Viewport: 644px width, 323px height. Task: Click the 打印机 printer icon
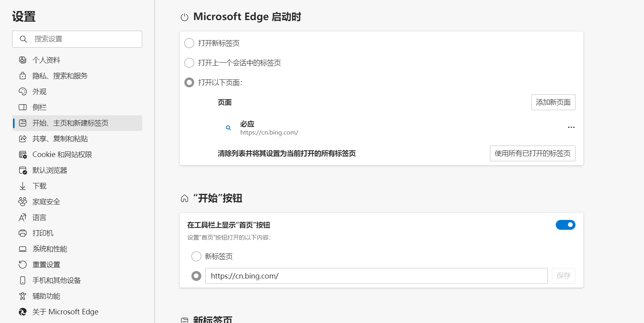pyautogui.click(x=23, y=233)
